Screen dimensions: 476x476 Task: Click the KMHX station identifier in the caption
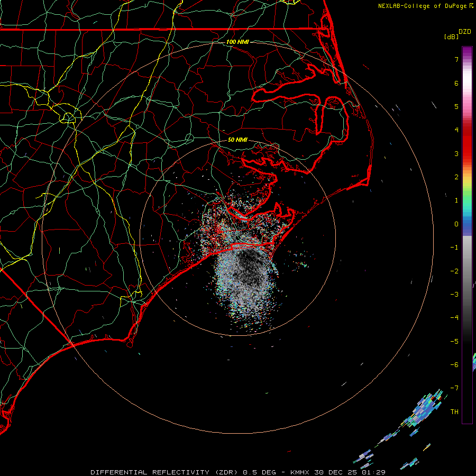(x=299, y=472)
